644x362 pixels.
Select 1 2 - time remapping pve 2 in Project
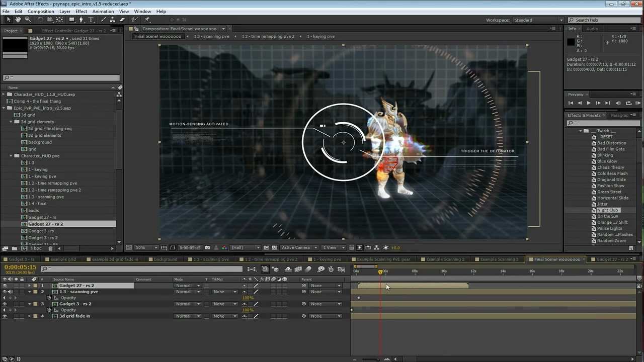point(54,190)
